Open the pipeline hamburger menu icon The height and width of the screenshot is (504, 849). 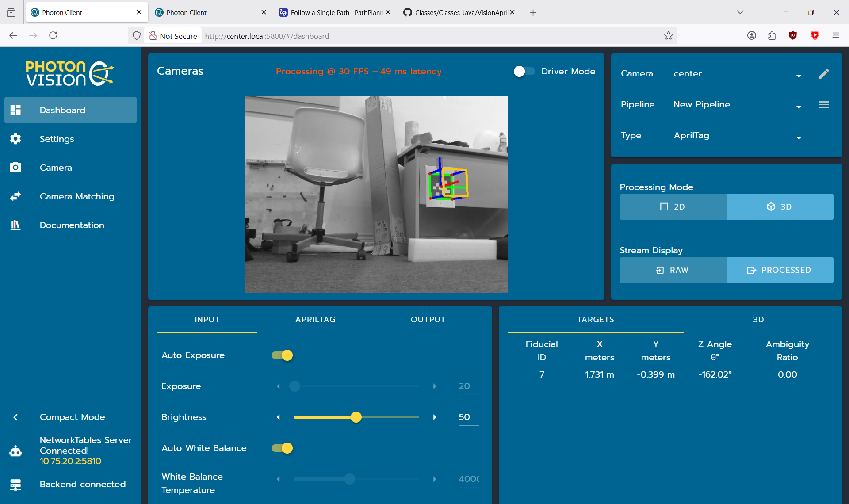point(824,105)
